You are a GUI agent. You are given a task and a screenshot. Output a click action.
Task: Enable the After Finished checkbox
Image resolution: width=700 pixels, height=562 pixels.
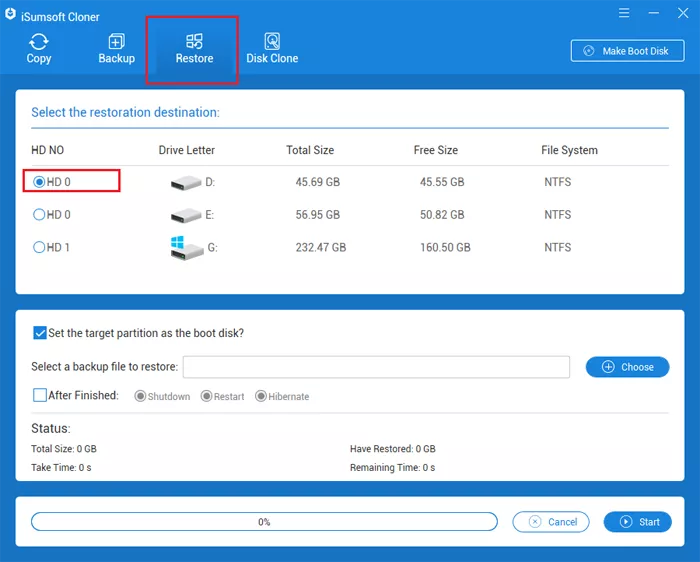[40, 395]
